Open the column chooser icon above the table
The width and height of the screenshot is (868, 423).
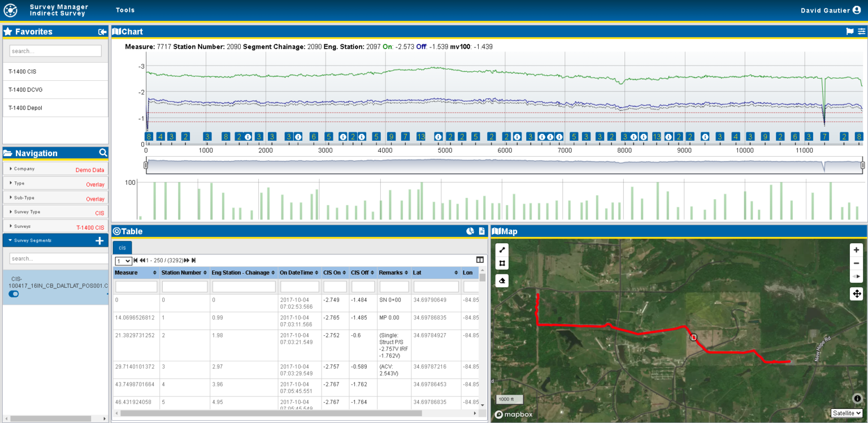click(480, 259)
